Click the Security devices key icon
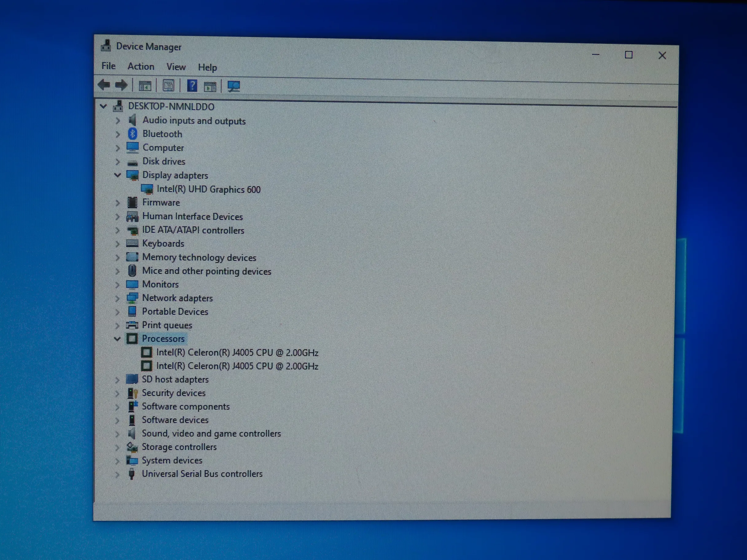 132,393
